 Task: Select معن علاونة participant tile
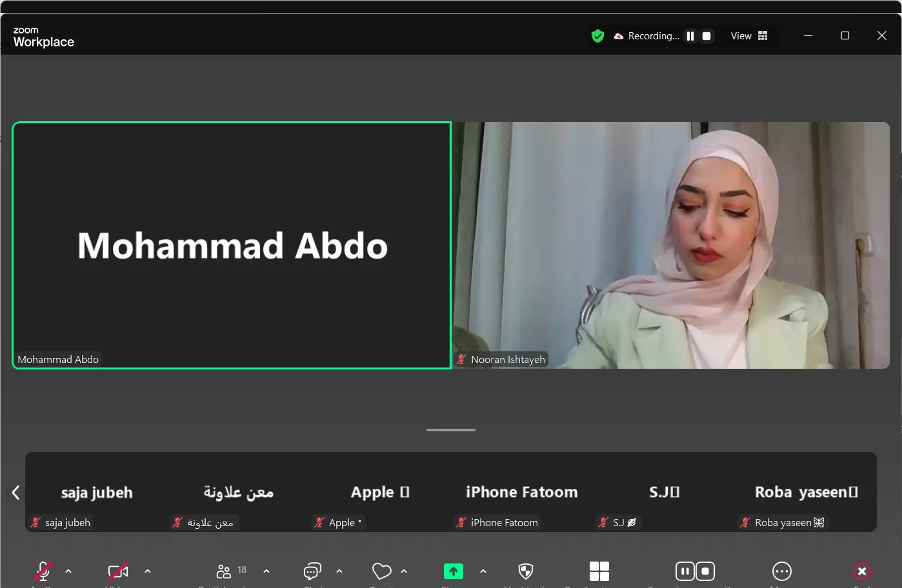tap(238, 492)
